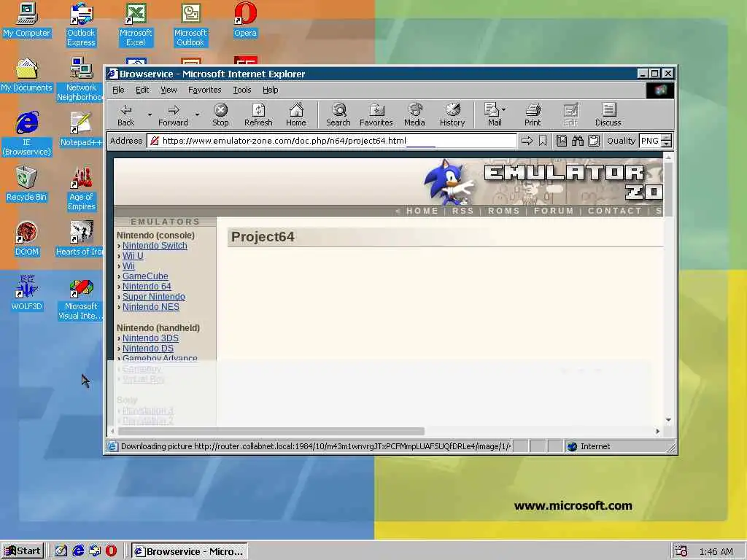
Task: Open the Nintendo Switch link
Action: pos(155,245)
